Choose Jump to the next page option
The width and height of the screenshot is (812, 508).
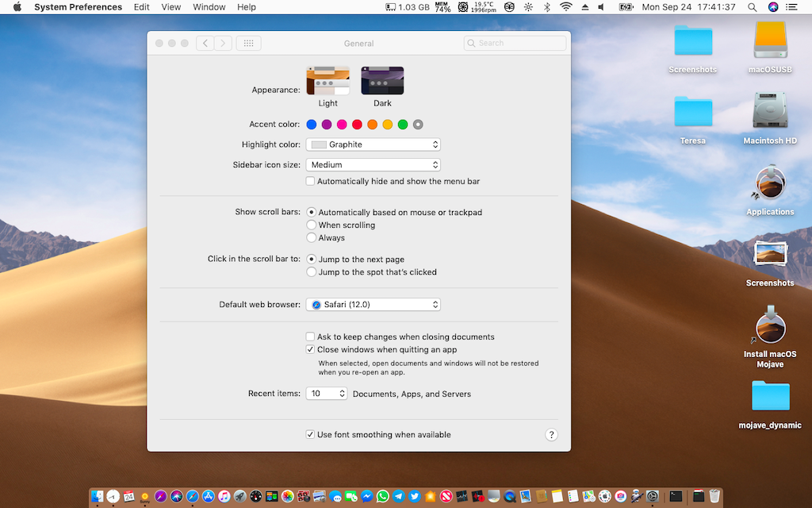pyautogui.click(x=311, y=259)
